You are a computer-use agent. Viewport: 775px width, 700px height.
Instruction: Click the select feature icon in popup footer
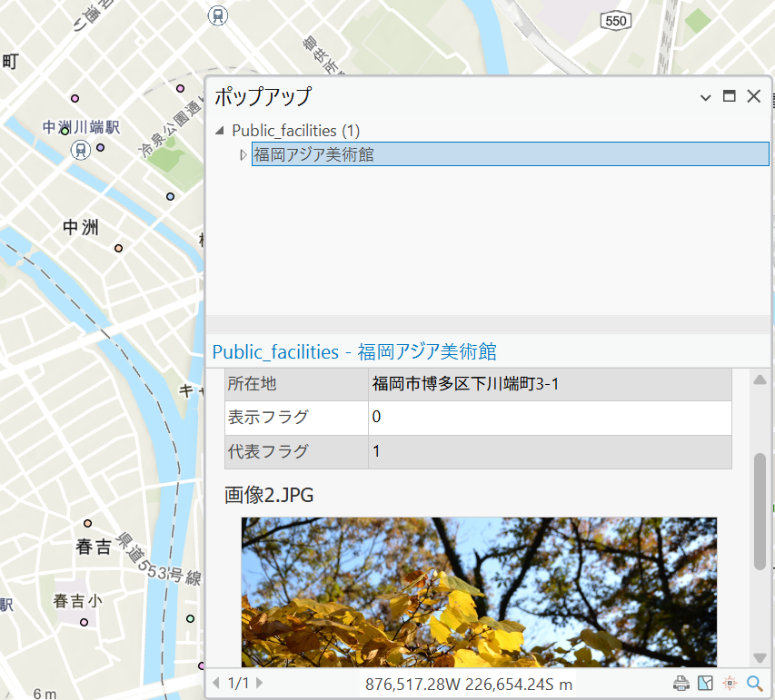click(x=705, y=683)
